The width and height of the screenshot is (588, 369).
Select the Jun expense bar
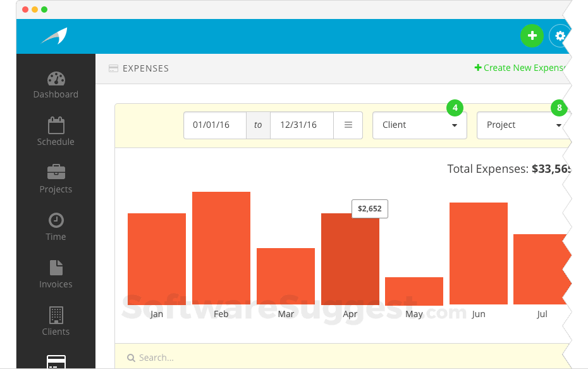pyautogui.click(x=479, y=253)
